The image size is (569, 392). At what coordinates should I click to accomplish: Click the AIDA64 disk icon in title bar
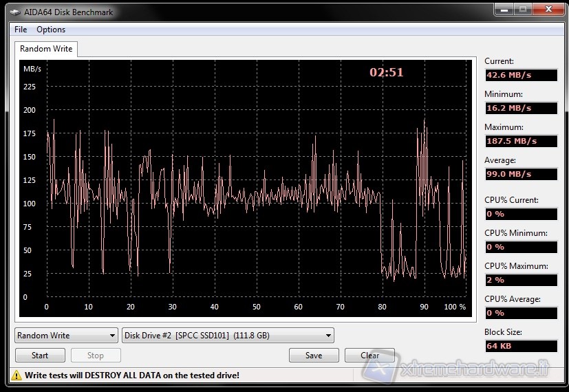[14, 12]
